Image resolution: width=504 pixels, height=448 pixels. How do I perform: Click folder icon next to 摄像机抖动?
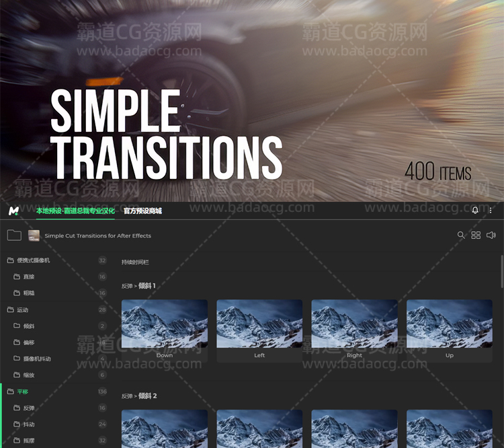[x=17, y=359]
